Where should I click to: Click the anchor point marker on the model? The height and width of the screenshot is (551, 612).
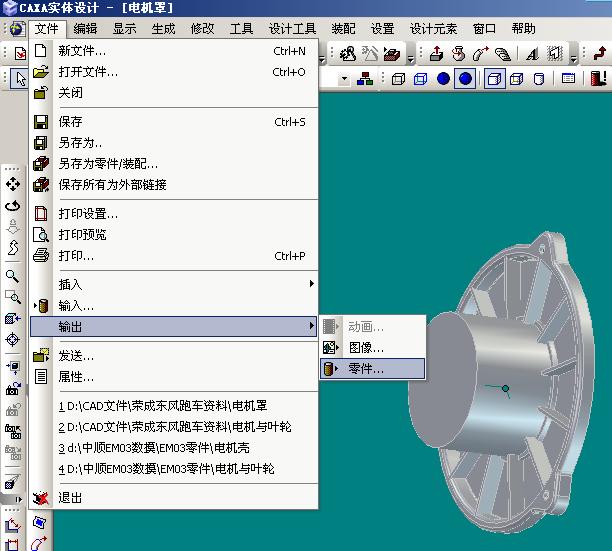pyautogui.click(x=505, y=389)
